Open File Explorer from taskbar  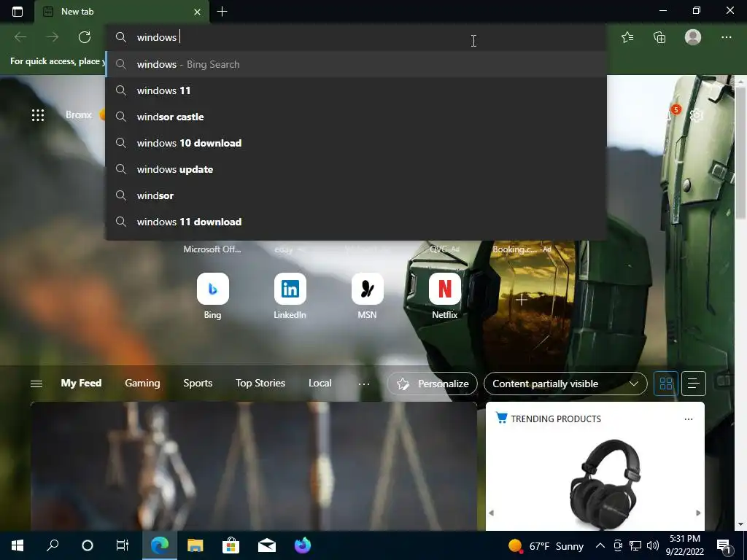pos(195,545)
